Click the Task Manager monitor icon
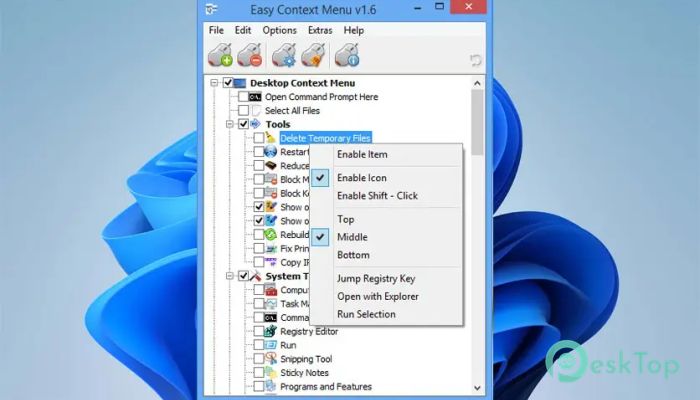This screenshot has height=400, width=700. click(x=271, y=304)
